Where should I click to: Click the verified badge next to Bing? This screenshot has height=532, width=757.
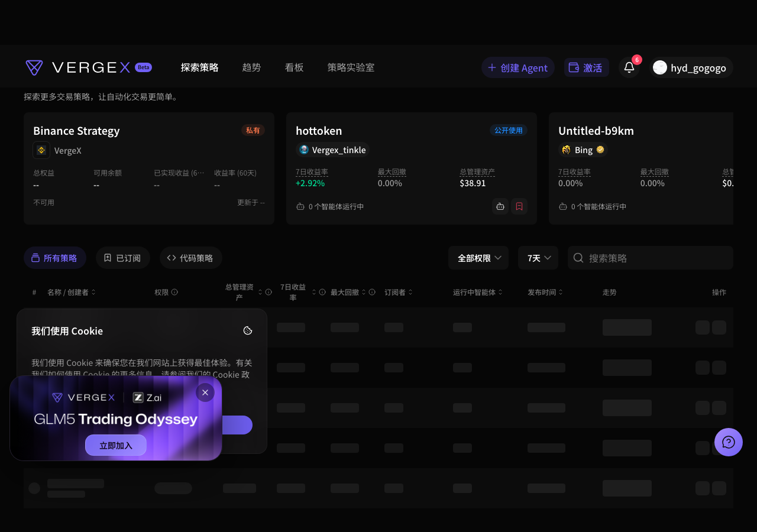coord(600,150)
